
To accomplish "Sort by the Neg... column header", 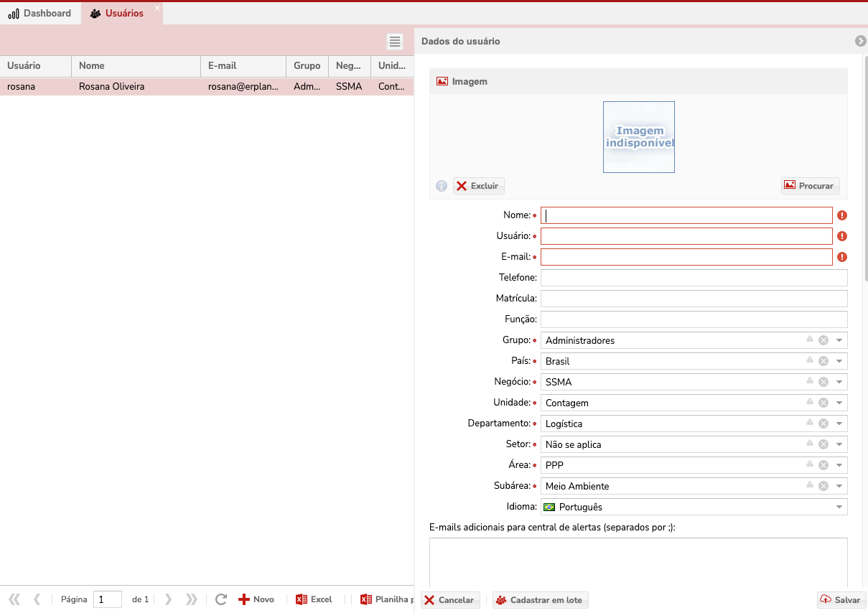I will coord(350,66).
